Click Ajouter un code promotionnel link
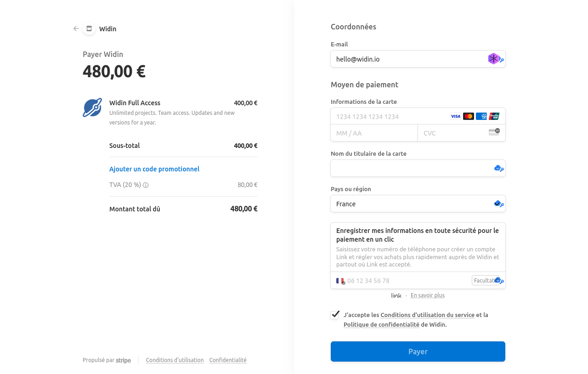 click(x=154, y=169)
